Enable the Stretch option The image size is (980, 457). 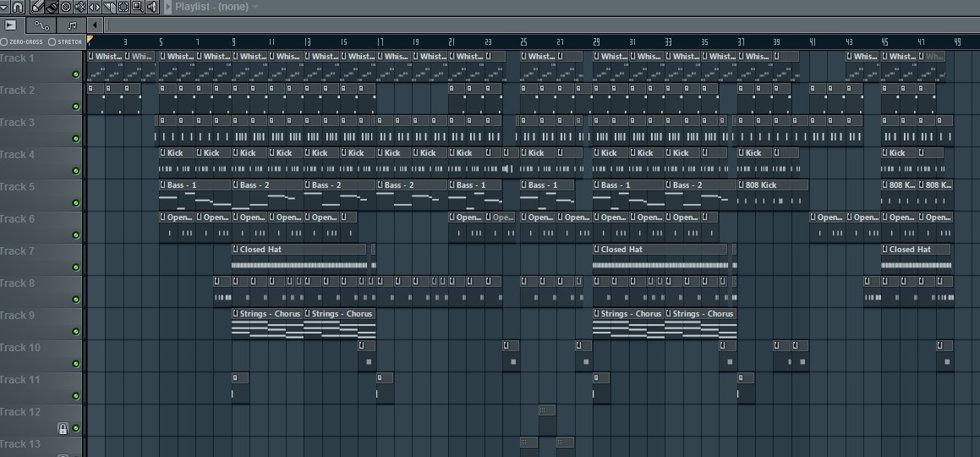52,41
